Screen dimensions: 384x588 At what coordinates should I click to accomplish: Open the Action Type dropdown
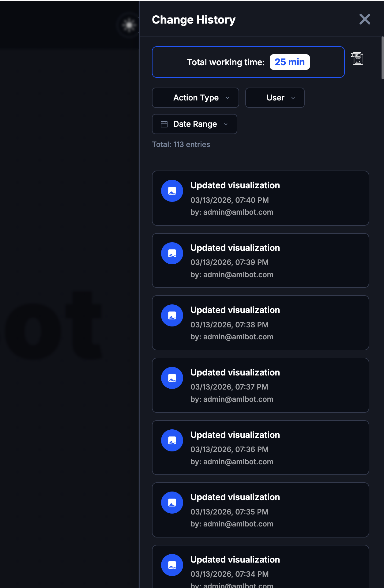195,98
